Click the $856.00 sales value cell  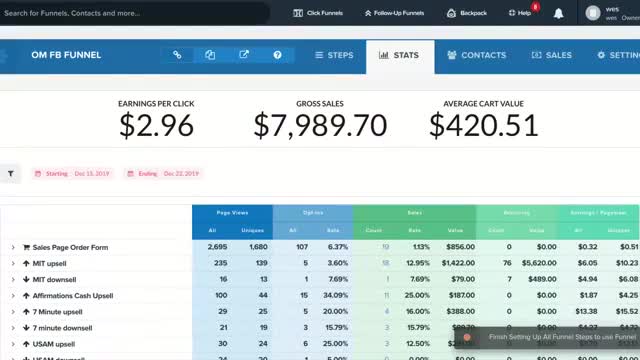[x=460, y=247]
